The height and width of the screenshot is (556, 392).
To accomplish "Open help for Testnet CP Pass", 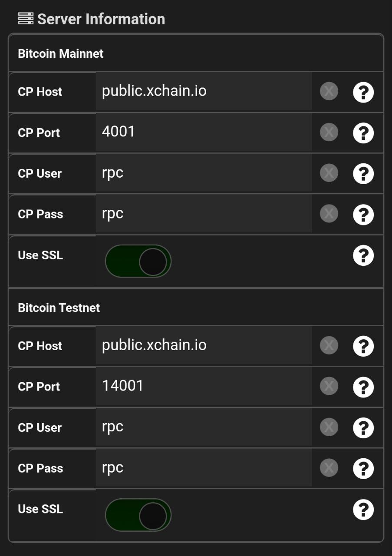I will [363, 469].
